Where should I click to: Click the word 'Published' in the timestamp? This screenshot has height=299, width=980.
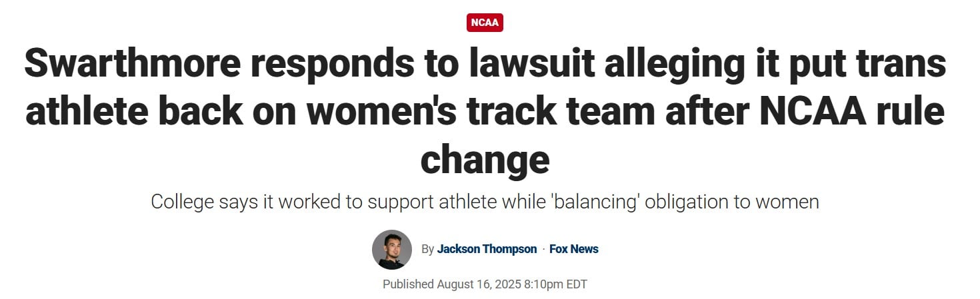[x=408, y=284]
